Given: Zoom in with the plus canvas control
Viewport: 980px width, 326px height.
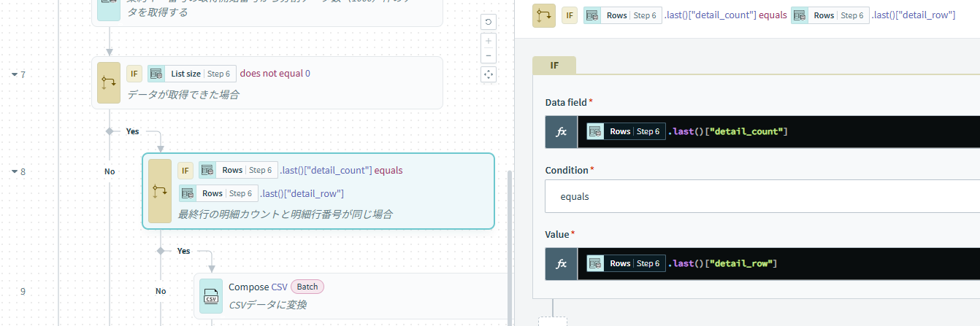Looking at the screenshot, I should (489, 41).
